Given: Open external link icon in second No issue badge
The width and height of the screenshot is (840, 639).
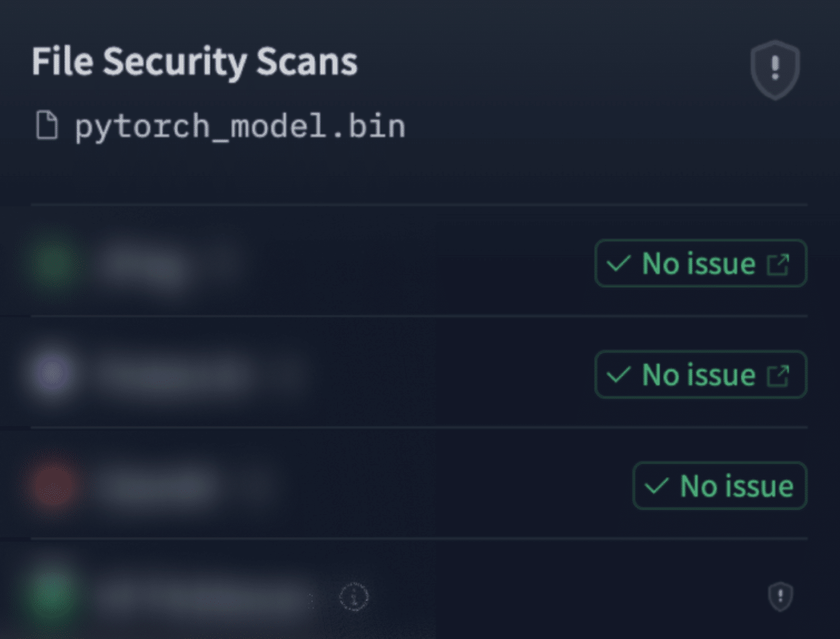Looking at the screenshot, I should pos(778,375).
